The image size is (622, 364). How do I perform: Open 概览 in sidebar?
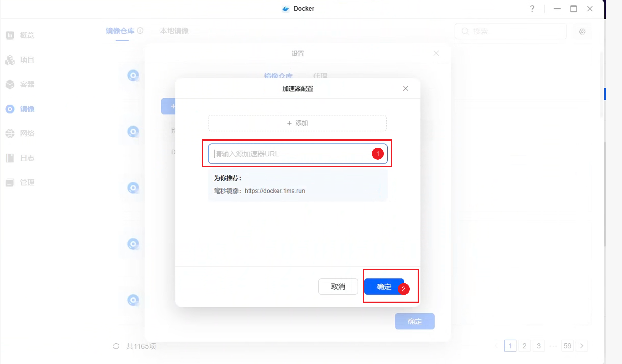pos(20,35)
